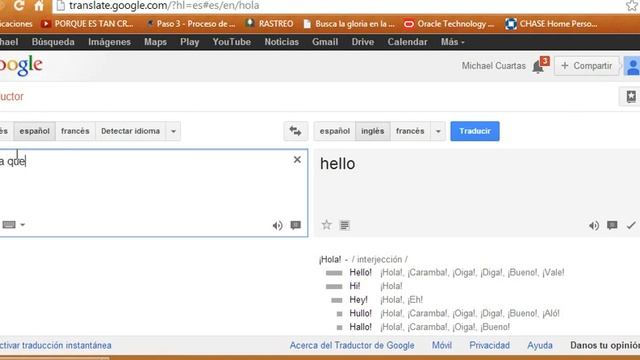The height and width of the screenshot is (360, 640).
Task: Click the Google logo
Action: pos(21,65)
